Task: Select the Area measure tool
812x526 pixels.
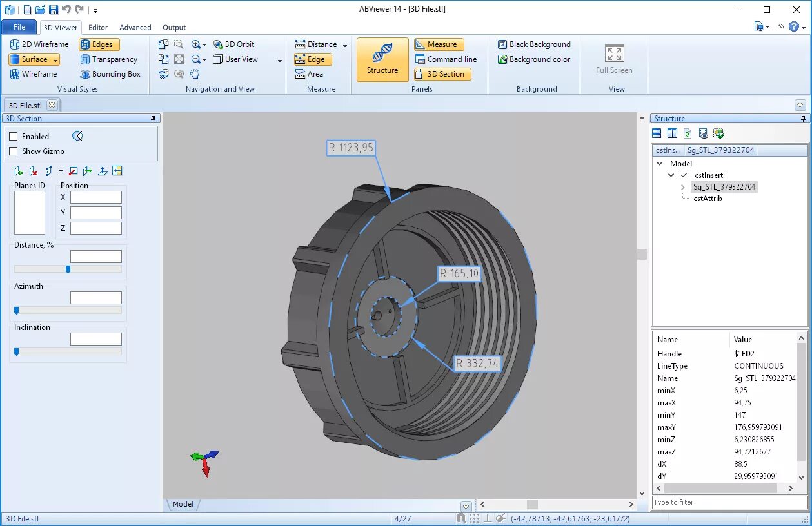Action: click(x=309, y=74)
